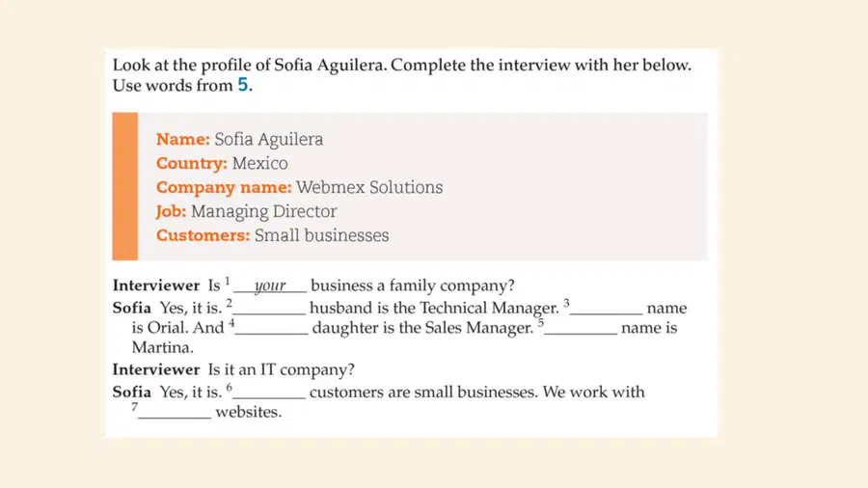The height and width of the screenshot is (488, 868).
Task: Select the Country: label
Action: [x=192, y=163]
